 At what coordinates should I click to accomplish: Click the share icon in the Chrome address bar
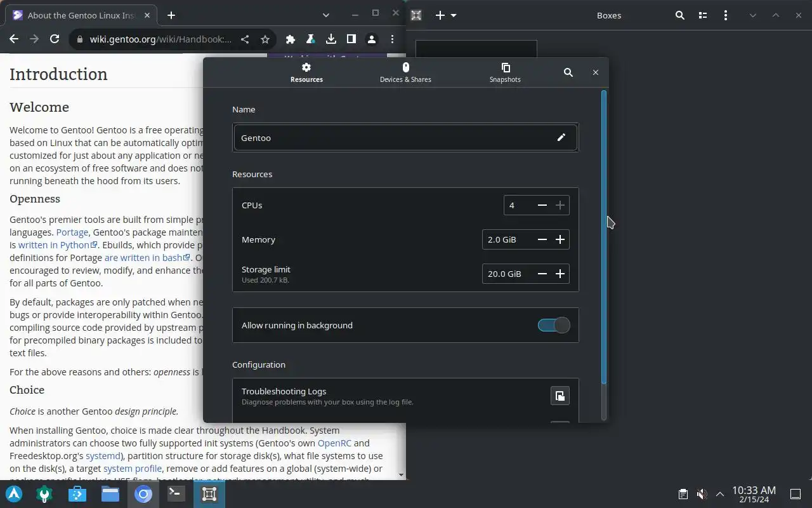[245, 39]
